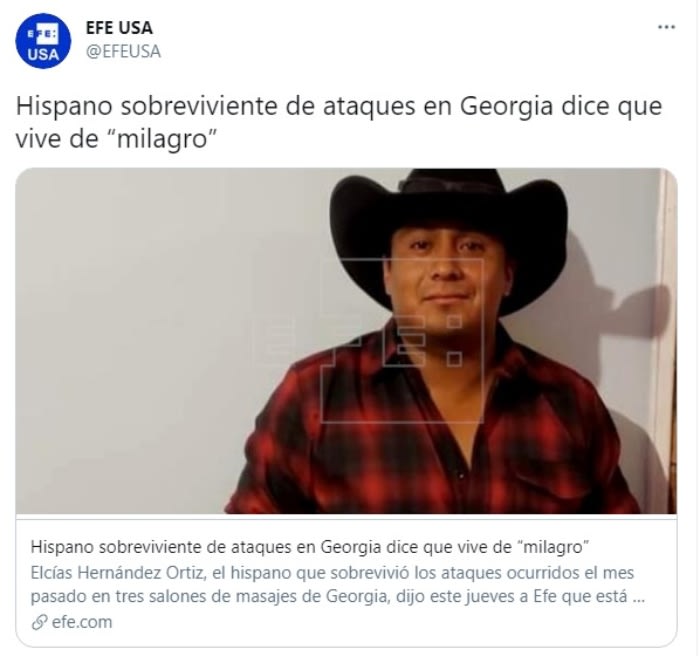Select the word "milagro" in the tweet text

point(161,139)
